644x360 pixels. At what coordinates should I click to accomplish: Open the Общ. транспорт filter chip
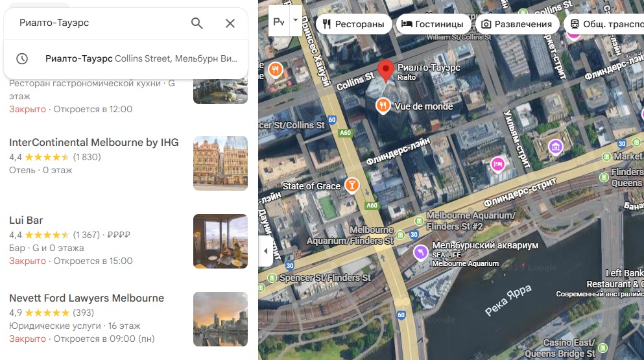604,24
